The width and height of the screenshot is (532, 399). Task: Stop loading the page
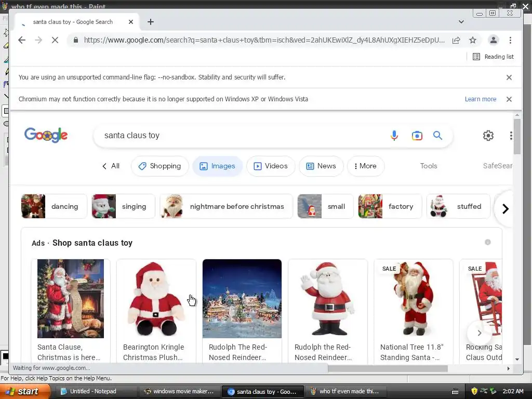[x=55, y=40]
